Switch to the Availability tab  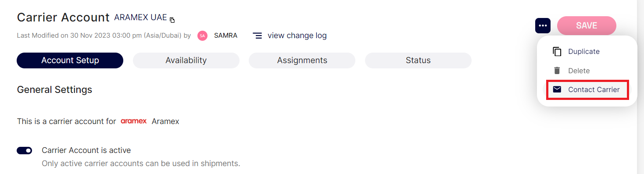point(186,60)
